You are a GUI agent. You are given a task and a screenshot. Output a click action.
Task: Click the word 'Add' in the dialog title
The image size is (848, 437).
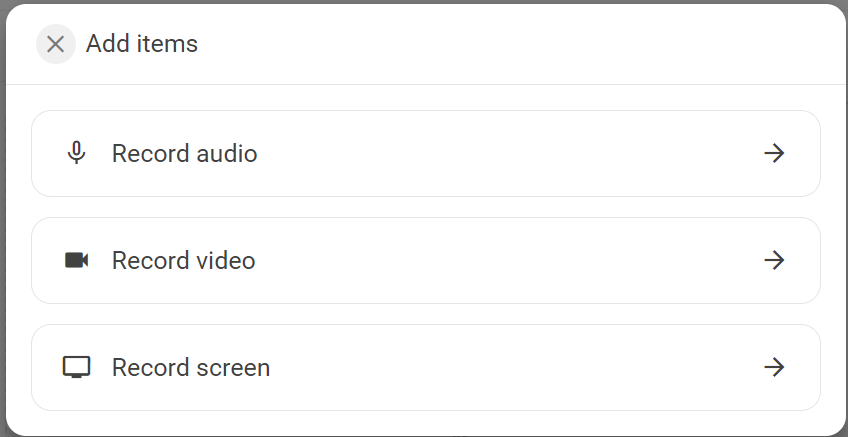[x=108, y=44]
